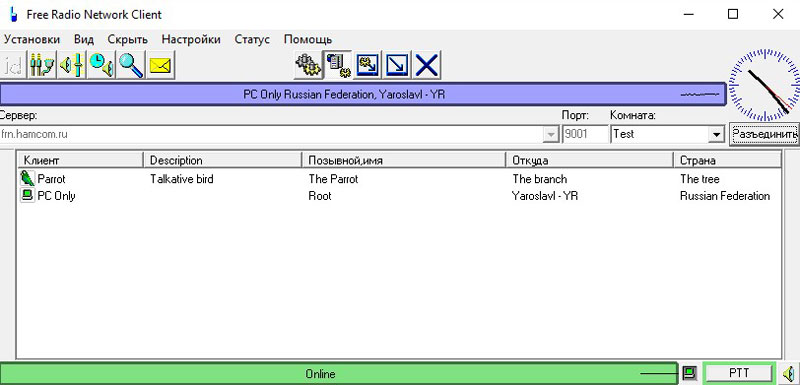Open the magnifying glass search icon
The width and height of the screenshot is (800, 385).
click(131, 65)
